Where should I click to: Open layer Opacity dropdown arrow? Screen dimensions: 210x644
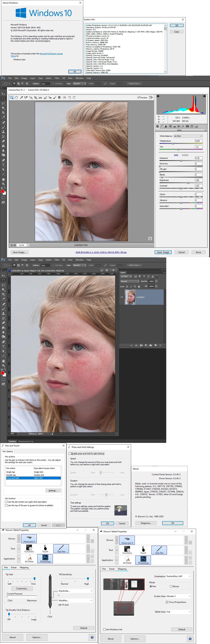coord(156,281)
